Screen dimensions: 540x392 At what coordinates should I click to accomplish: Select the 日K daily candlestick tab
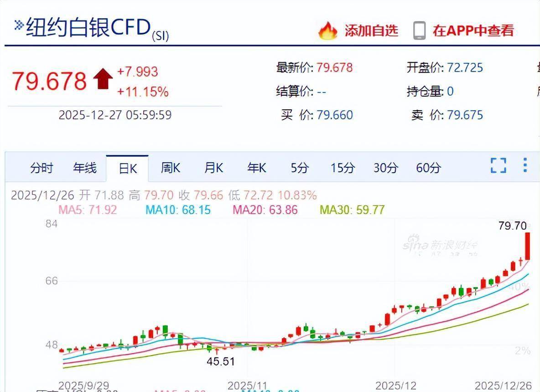(x=127, y=168)
